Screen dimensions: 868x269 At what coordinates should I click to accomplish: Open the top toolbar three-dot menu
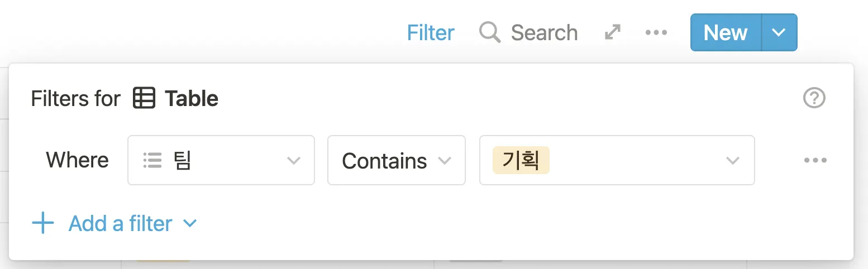[656, 32]
